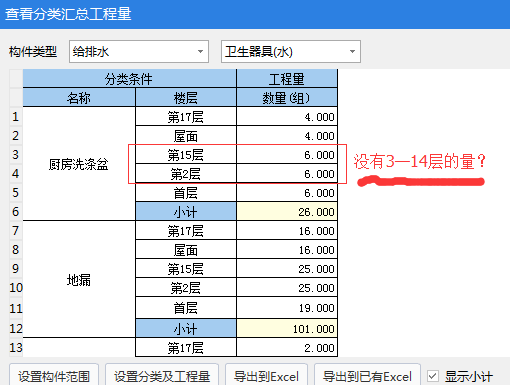Select the 分类条件 column header

129,79
